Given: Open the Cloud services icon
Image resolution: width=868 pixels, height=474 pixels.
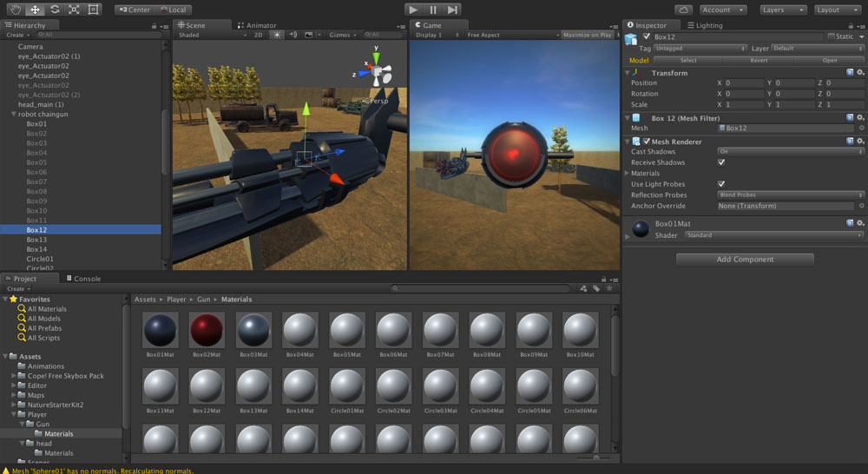Looking at the screenshot, I should coord(684,10).
